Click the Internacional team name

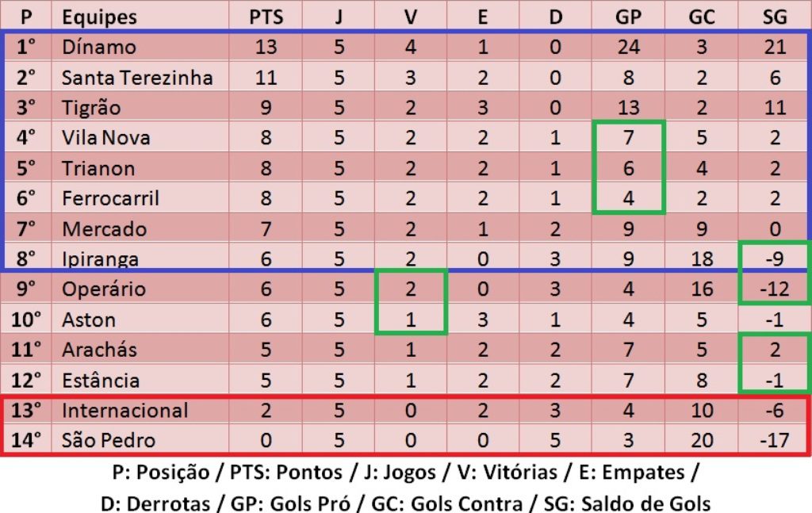click(124, 410)
